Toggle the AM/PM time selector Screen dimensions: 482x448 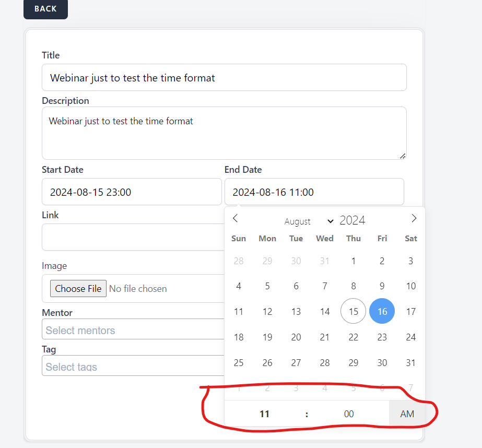click(407, 414)
